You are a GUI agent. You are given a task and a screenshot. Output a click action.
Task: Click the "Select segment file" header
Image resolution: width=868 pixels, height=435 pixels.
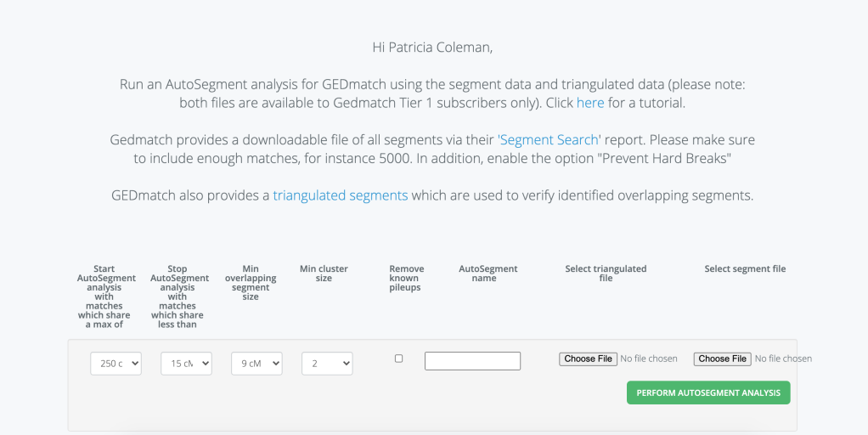745,269
